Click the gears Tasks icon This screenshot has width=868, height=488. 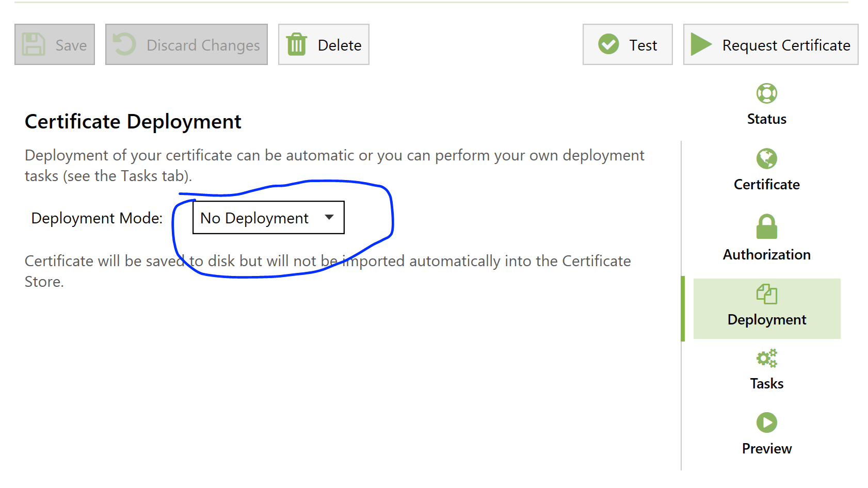tap(766, 358)
